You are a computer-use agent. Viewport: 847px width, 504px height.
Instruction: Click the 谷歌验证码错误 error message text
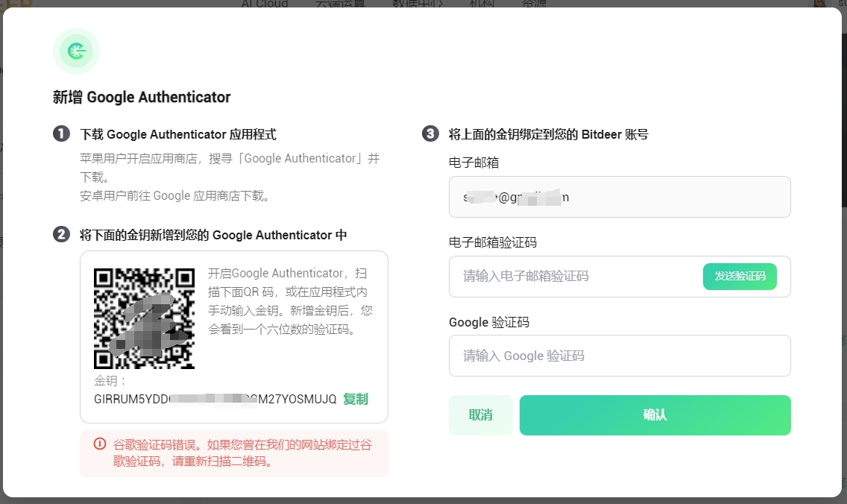[x=242, y=453]
